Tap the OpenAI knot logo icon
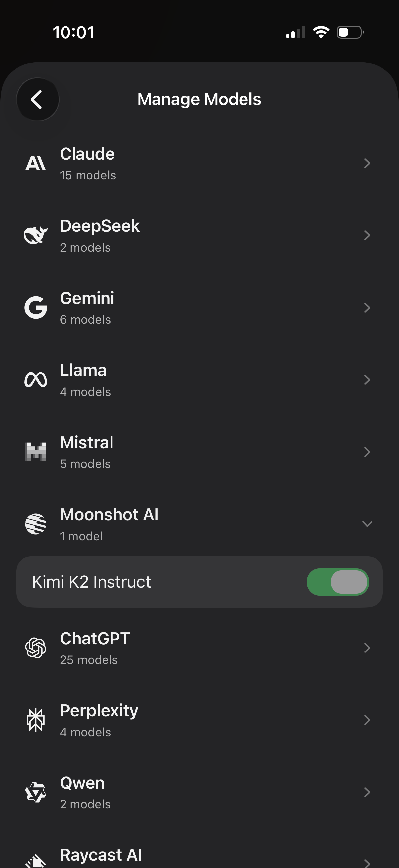This screenshot has width=399, height=868. click(36, 648)
